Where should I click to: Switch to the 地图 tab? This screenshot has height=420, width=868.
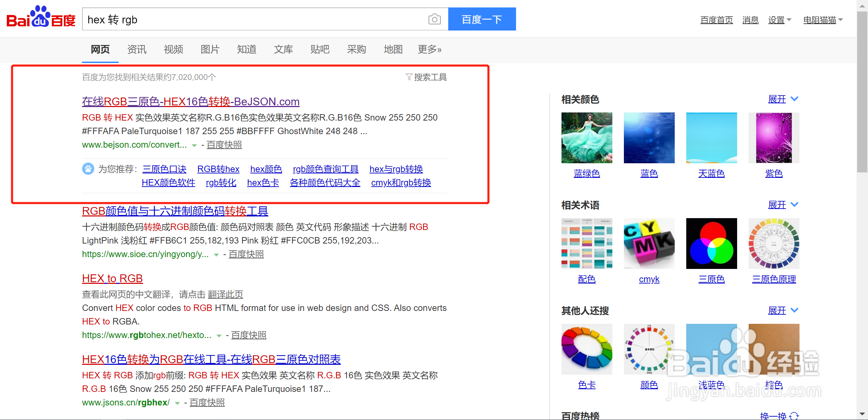click(x=393, y=49)
